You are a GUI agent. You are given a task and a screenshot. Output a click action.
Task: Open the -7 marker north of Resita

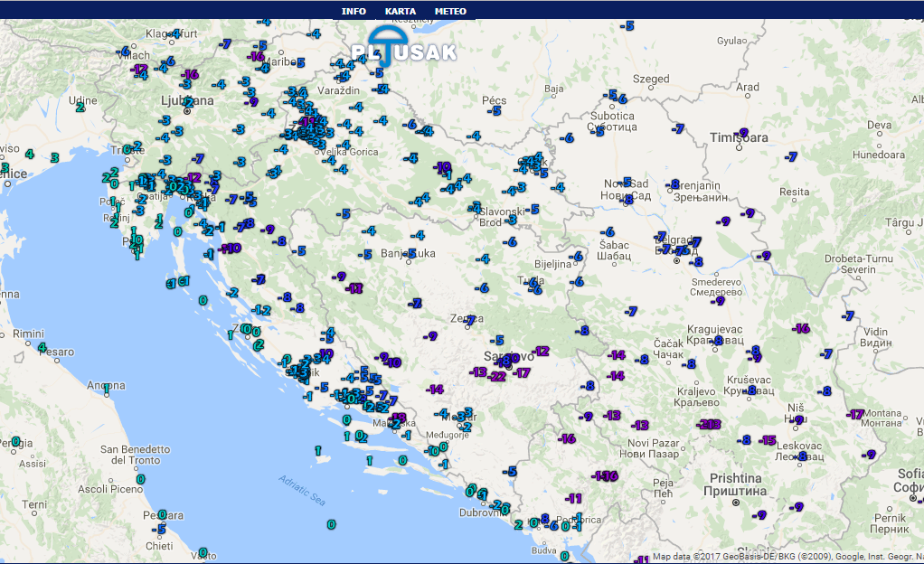[x=792, y=156]
